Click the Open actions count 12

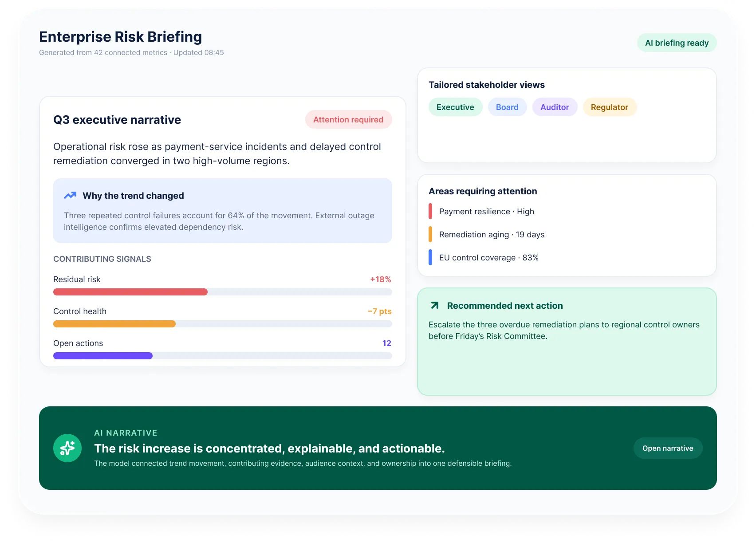click(387, 343)
